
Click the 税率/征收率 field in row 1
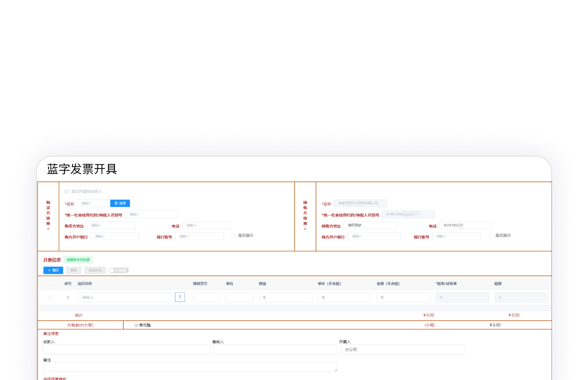click(x=462, y=297)
